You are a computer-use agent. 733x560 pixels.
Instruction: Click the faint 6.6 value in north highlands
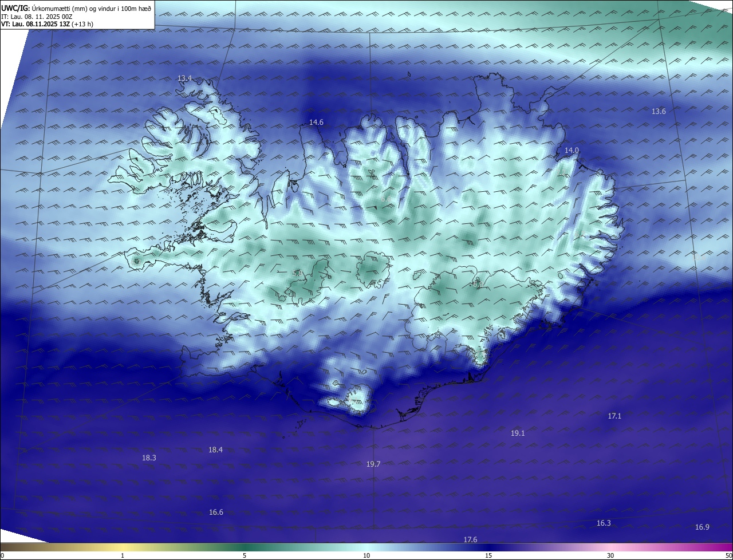pos(385,199)
